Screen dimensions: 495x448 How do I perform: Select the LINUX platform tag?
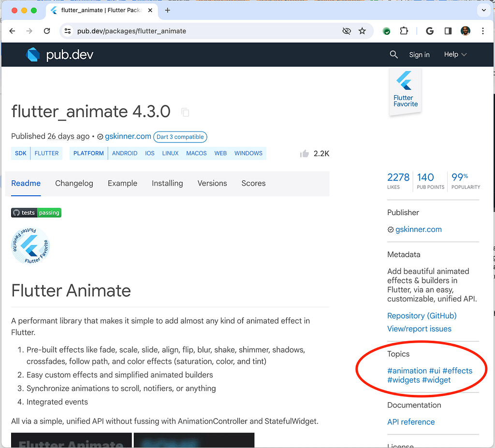click(x=170, y=153)
